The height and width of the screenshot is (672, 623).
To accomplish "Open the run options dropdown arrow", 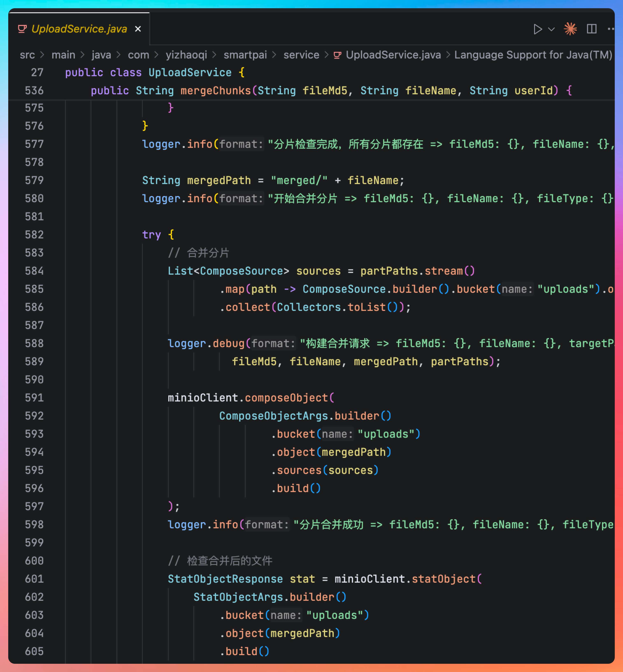I will (552, 29).
